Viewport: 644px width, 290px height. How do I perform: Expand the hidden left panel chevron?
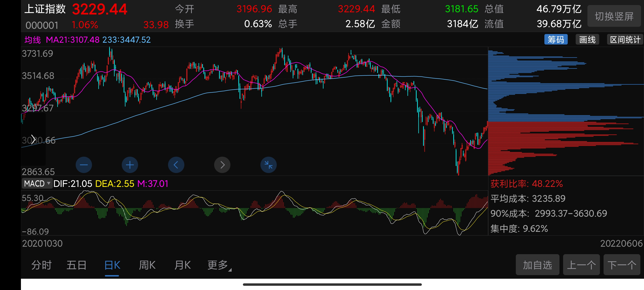pyautogui.click(x=33, y=139)
